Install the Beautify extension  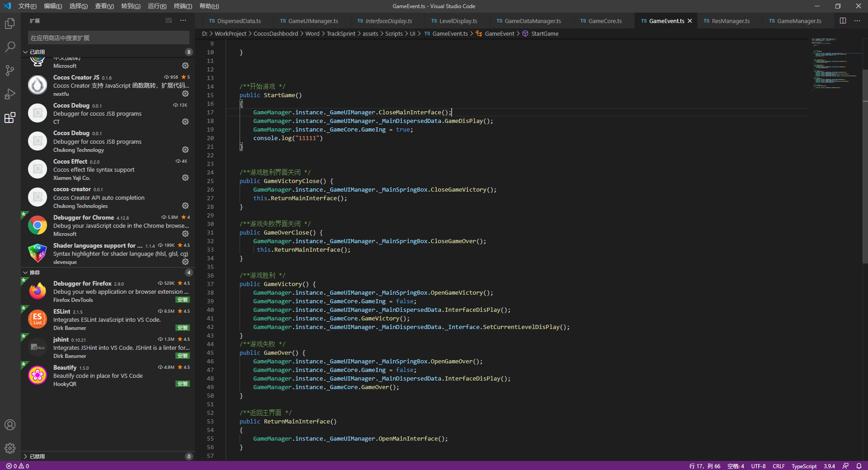(183, 384)
